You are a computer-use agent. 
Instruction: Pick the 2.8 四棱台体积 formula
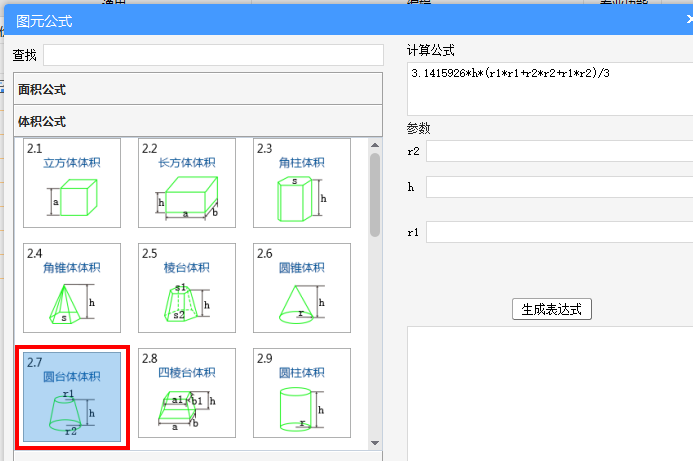(187, 393)
